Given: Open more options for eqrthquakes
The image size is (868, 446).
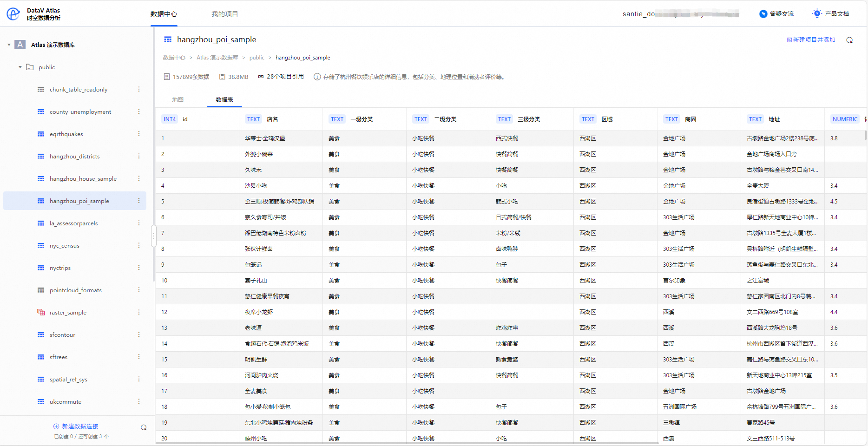Looking at the screenshot, I should [139, 134].
